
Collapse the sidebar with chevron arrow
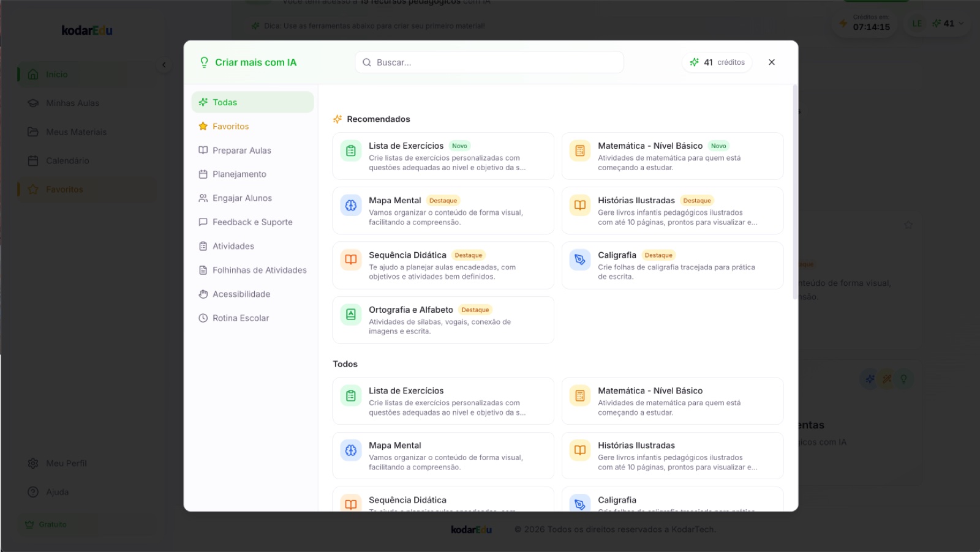click(x=164, y=65)
